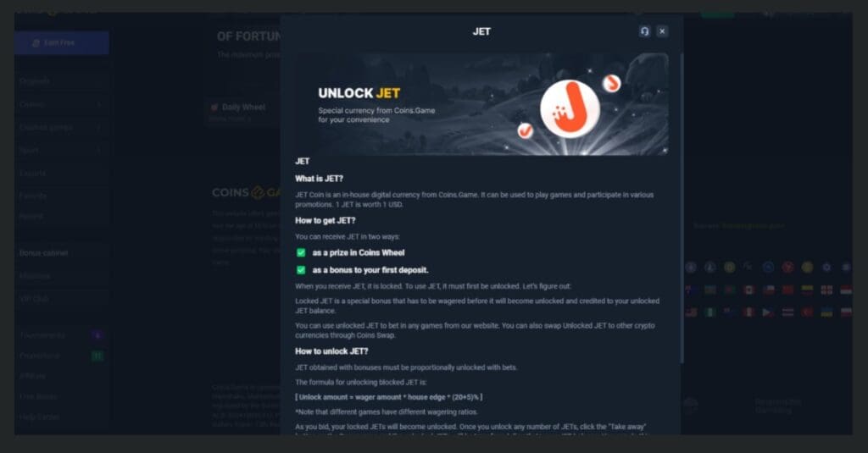Toggle the 'prize in Coins Wheel' checkmark
Screen dimensions: 868x453
[301, 253]
